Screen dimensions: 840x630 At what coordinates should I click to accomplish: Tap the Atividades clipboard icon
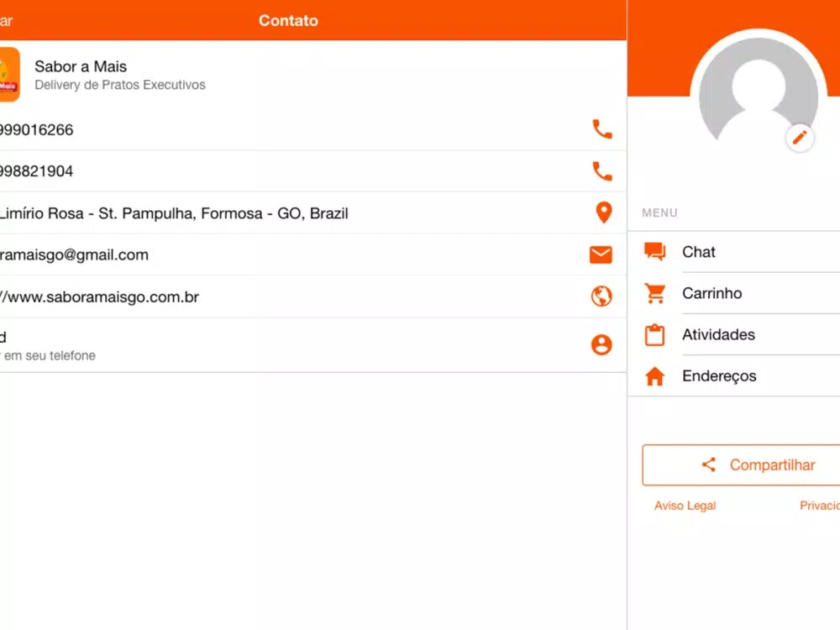(x=654, y=335)
